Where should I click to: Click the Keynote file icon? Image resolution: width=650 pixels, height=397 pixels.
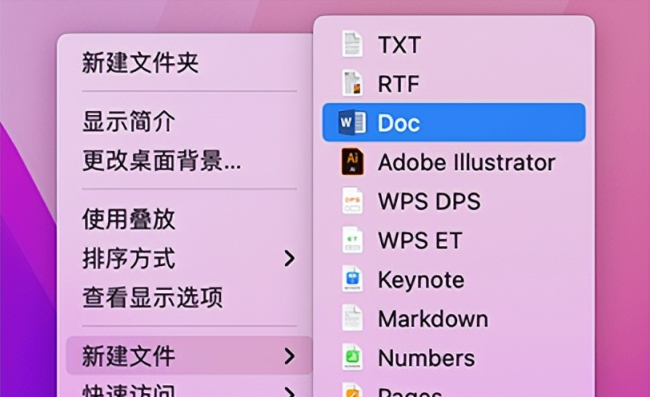click(x=352, y=279)
